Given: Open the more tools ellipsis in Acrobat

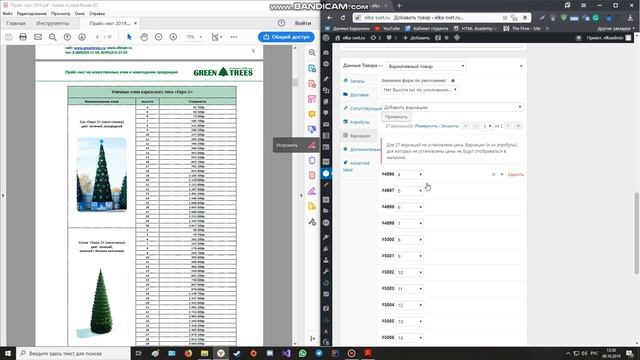Looking at the screenshot, I should point(234,37).
